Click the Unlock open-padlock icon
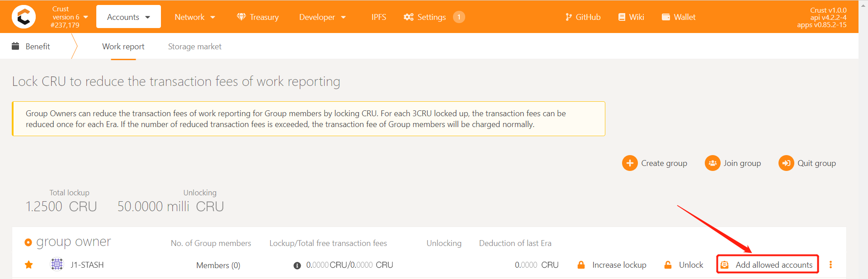Viewport: 868px width, 279px height. [x=668, y=265]
